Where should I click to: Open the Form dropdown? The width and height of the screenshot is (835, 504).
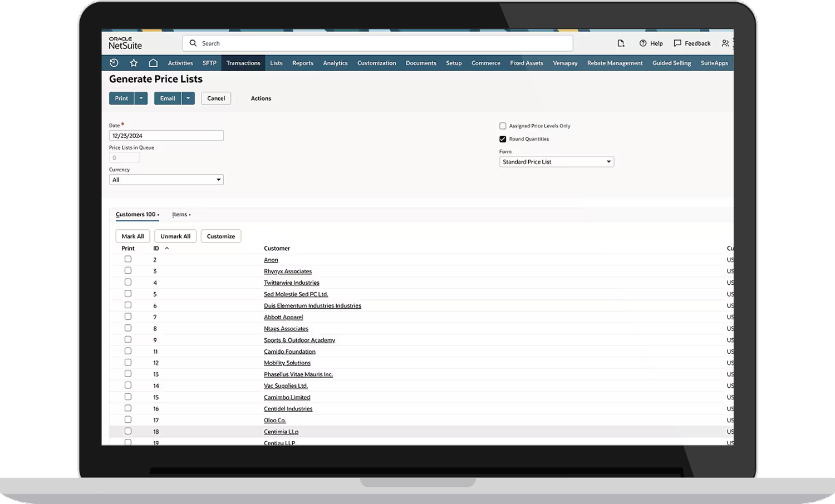coord(557,162)
